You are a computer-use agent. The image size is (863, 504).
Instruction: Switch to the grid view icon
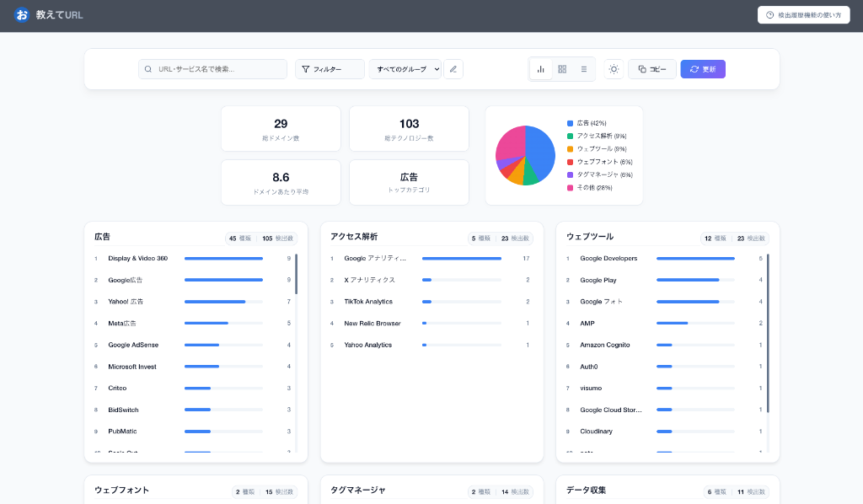562,69
